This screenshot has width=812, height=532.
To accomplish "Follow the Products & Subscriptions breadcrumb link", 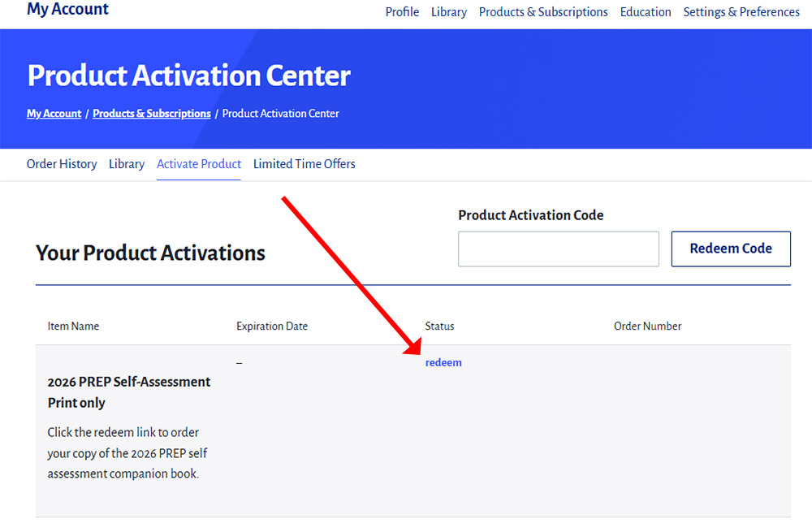I will coord(152,114).
